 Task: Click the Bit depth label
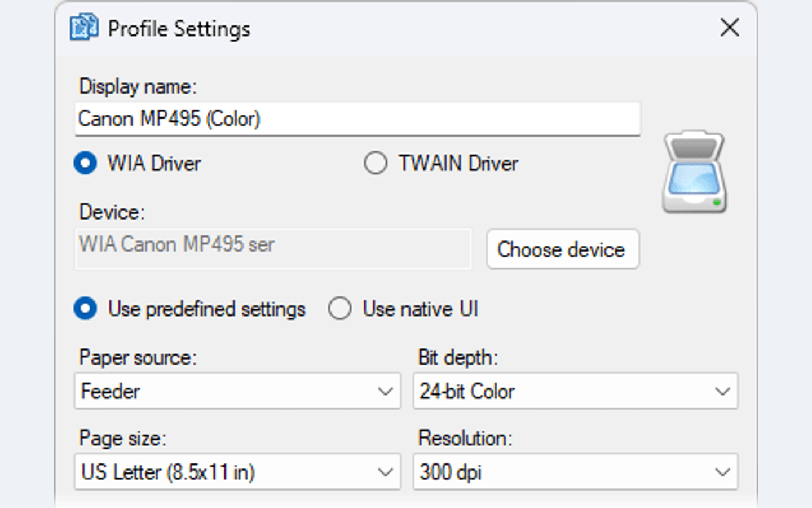pos(458,358)
